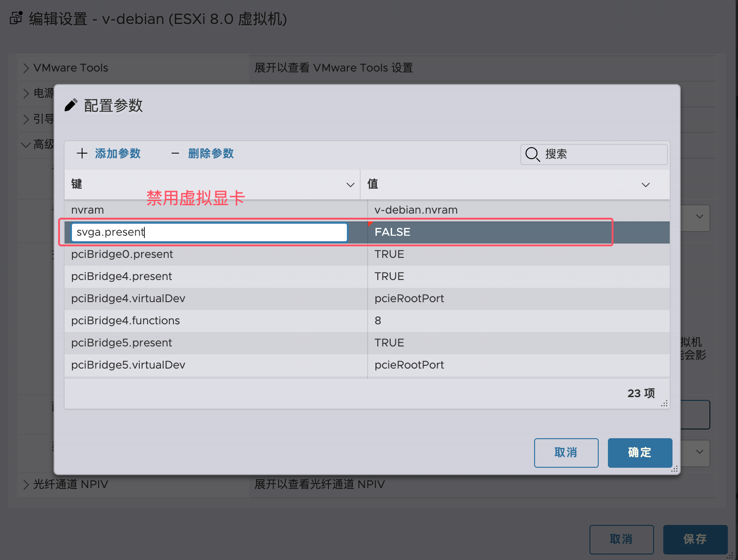This screenshot has width=738, height=560.
Task: Click the magnifier icon in search box
Action: point(532,154)
